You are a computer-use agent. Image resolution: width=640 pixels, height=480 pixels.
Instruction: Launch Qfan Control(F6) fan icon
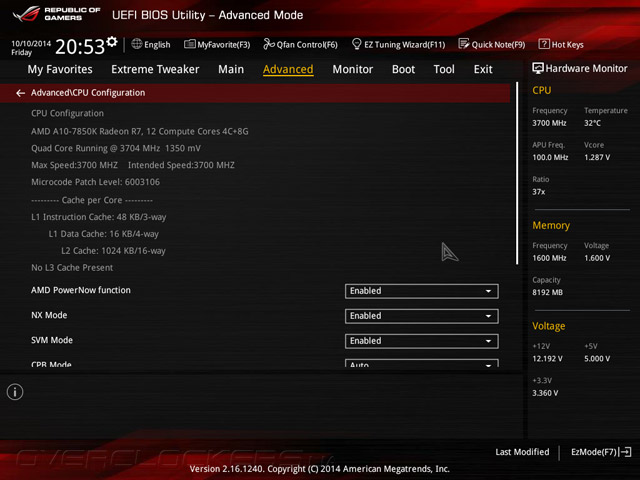269,44
